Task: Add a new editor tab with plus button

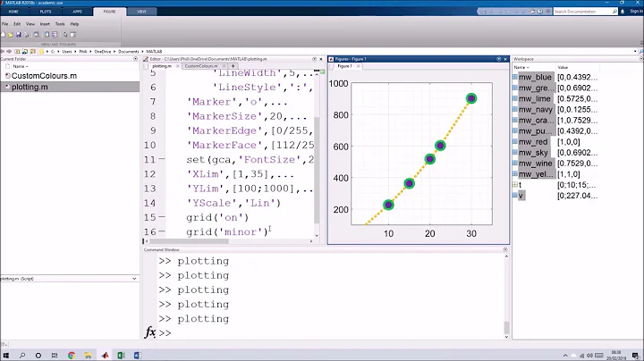Action: click(x=233, y=66)
